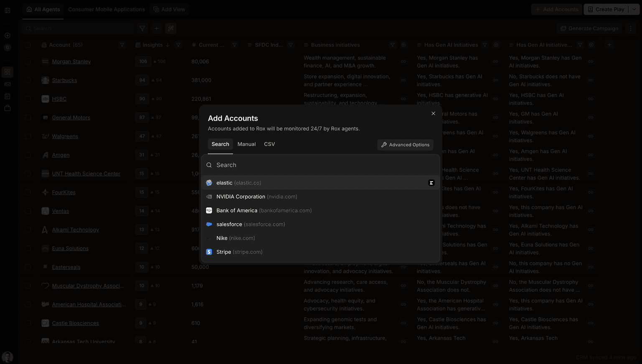Click the notification counter badge showing zero
Image resolution: width=642 pixels, height=364 pixels.
[x=7, y=47]
